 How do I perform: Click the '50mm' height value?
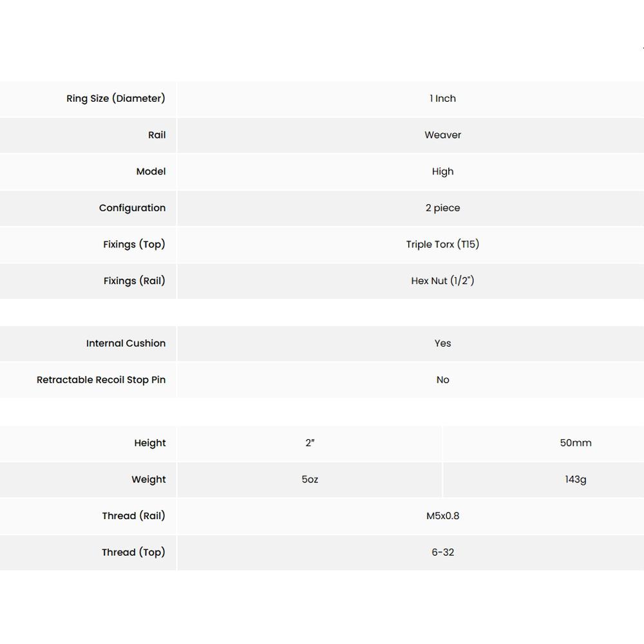pyautogui.click(x=575, y=443)
